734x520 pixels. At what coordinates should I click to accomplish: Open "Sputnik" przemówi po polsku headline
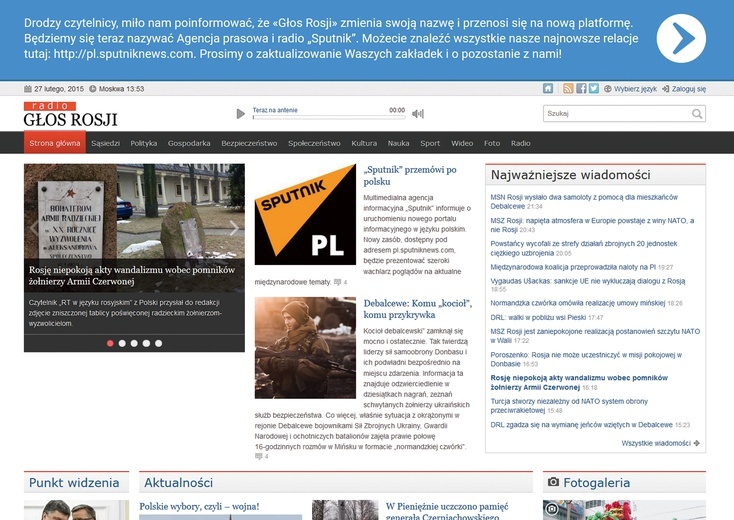(x=410, y=176)
